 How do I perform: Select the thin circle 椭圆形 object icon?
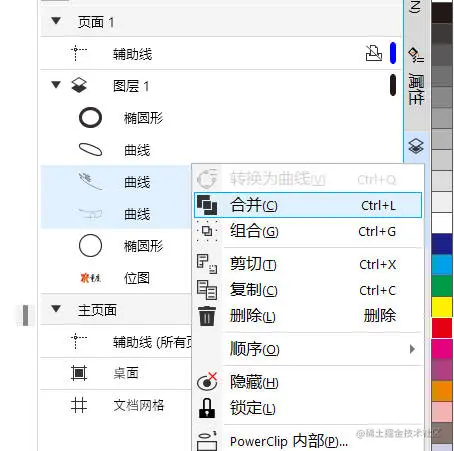(x=90, y=246)
